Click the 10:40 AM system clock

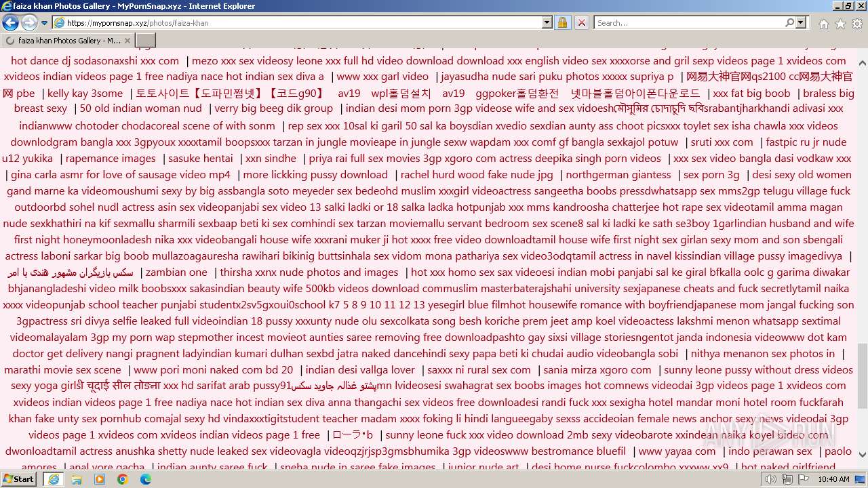(833, 479)
